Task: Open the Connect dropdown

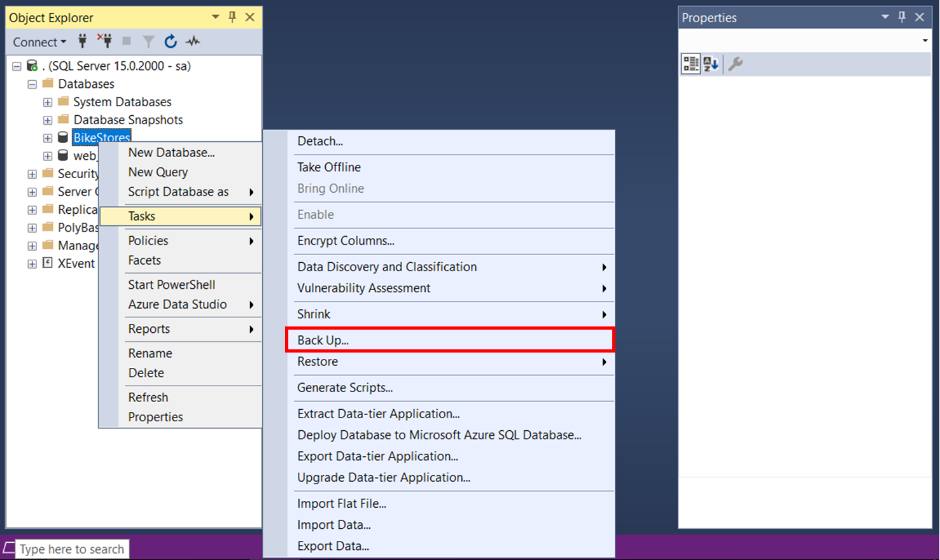Action: pyautogui.click(x=39, y=42)
